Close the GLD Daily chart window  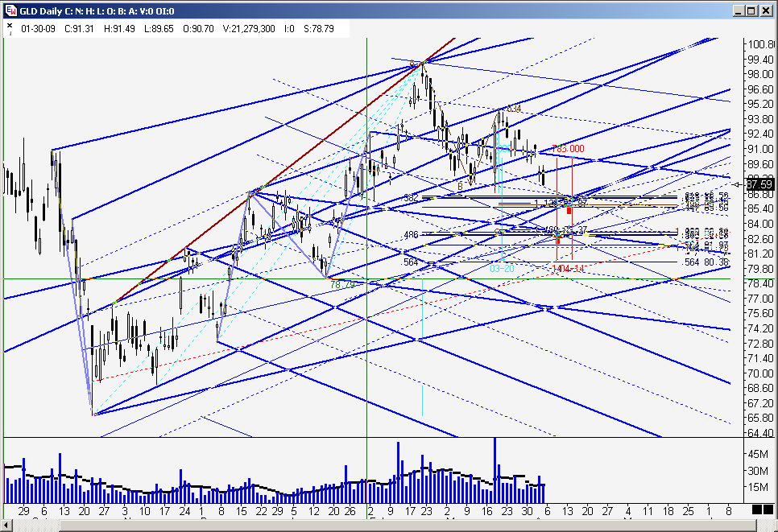(766, 11)
